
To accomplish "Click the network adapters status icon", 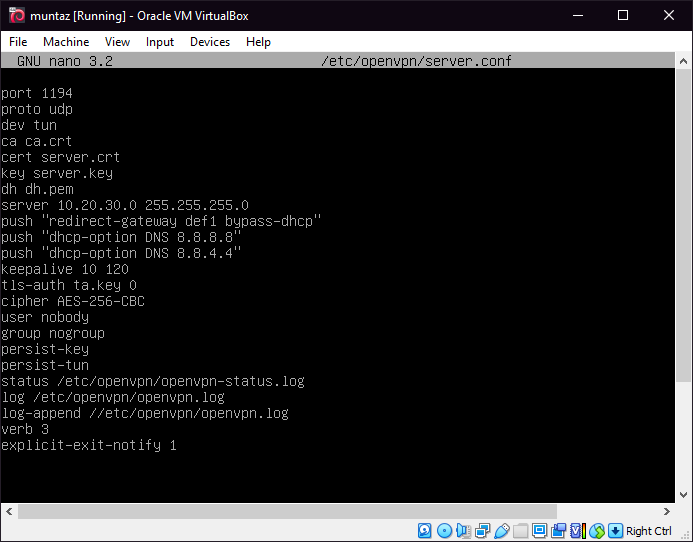I will point(482,531).
